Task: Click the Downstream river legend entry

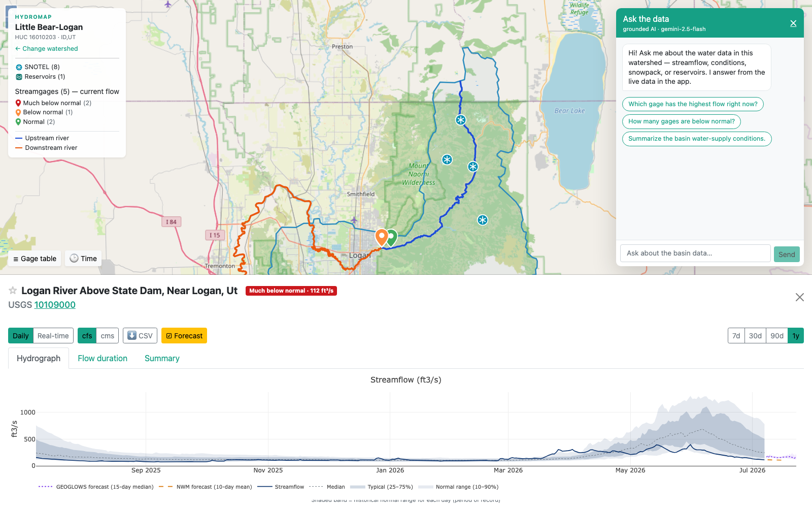Action: pos(46,148)
